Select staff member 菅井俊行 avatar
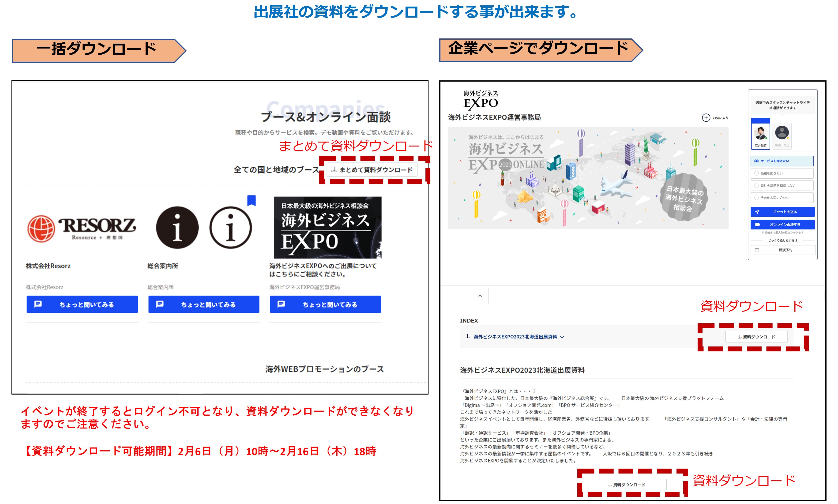Viewport: 838px width, 504px height. pyautogui.click(x=761, y=134)
